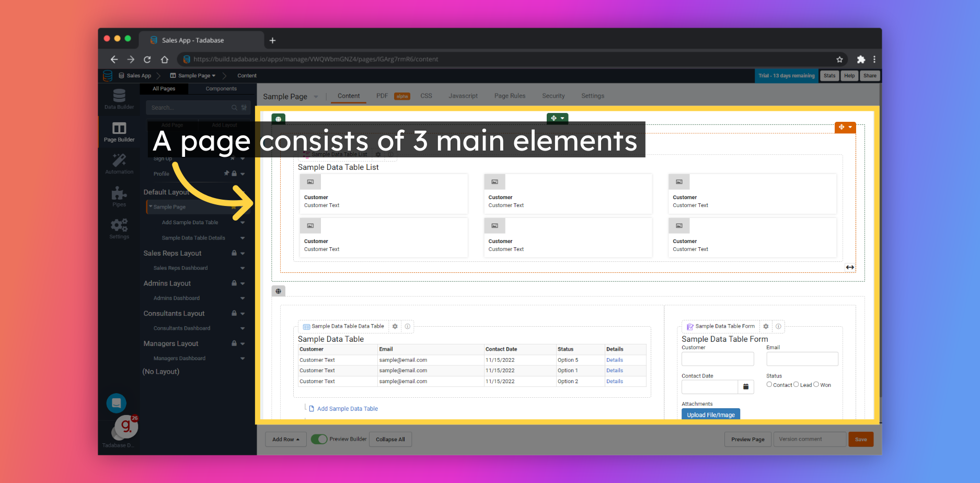Expand Sales Reps Layout options arrow
Viewport: 980px width, 483px height.
(243, 254)
